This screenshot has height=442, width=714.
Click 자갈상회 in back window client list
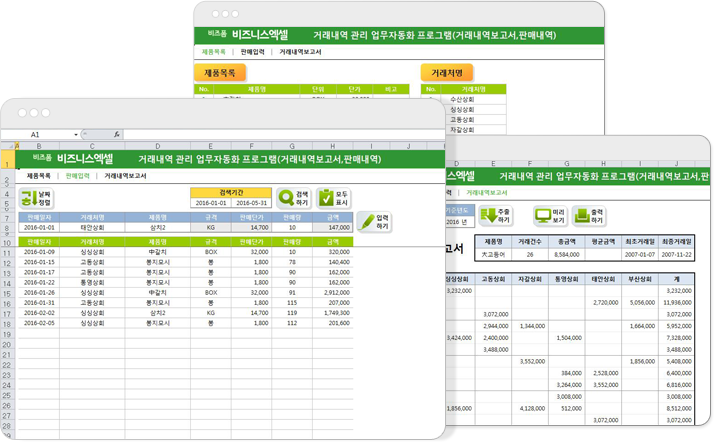[462, 130]
